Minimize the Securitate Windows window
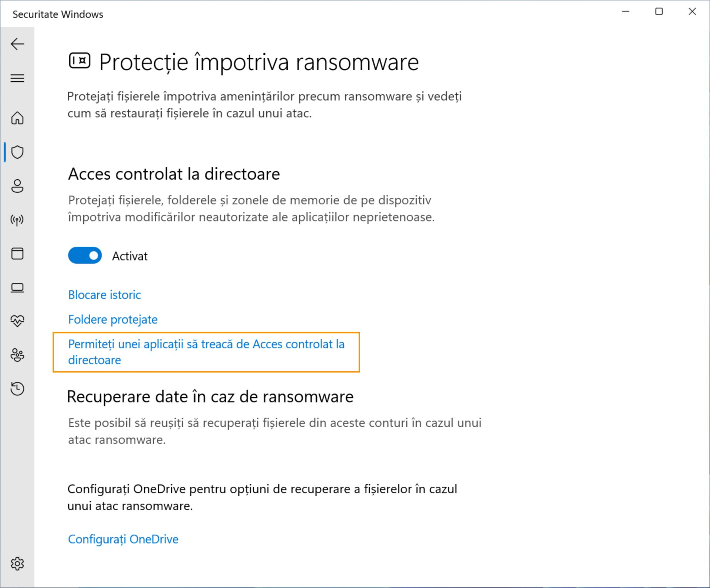The width and height of the screenshot is (710, 588). click(626, 12)
